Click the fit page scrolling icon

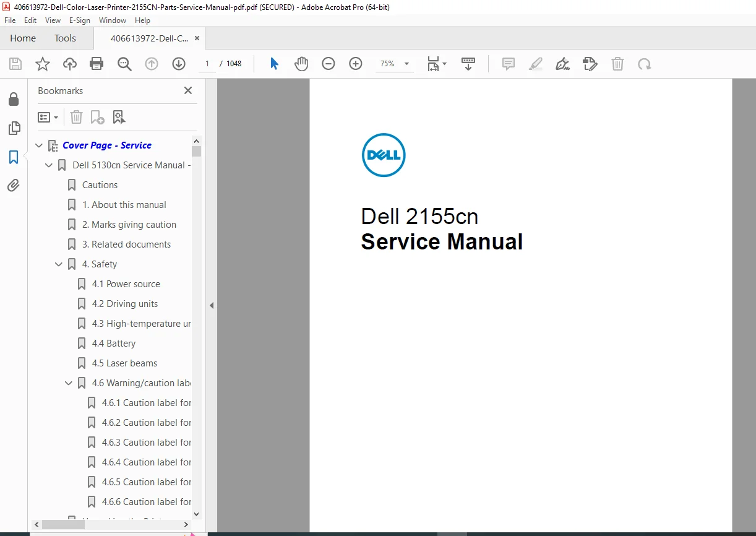tap(434, 64)
